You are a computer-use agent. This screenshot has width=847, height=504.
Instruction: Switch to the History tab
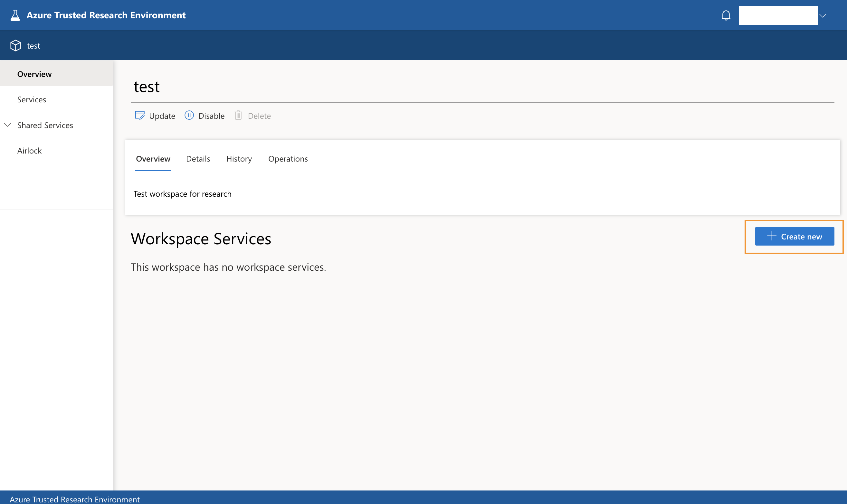pyautogui.click(x=239, y=159)
